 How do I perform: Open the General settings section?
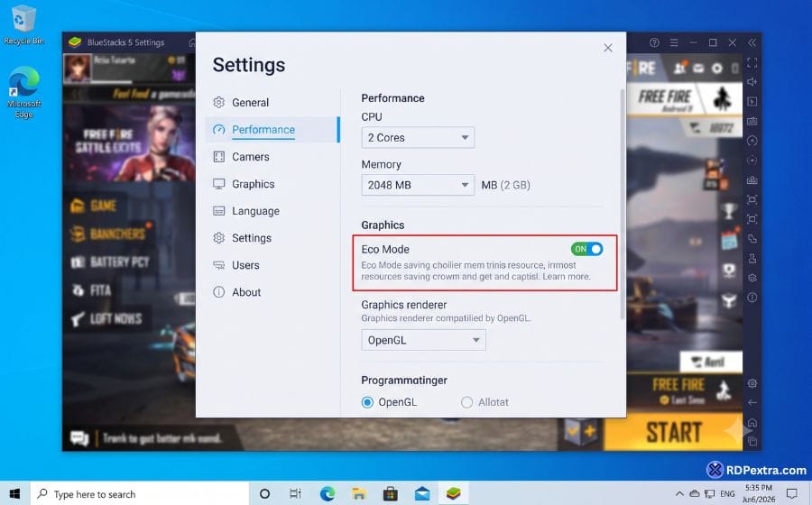click(x=250, y=103)
